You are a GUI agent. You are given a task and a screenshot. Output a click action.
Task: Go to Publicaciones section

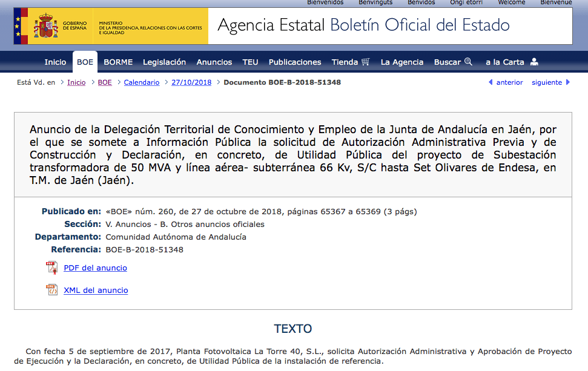295,62
